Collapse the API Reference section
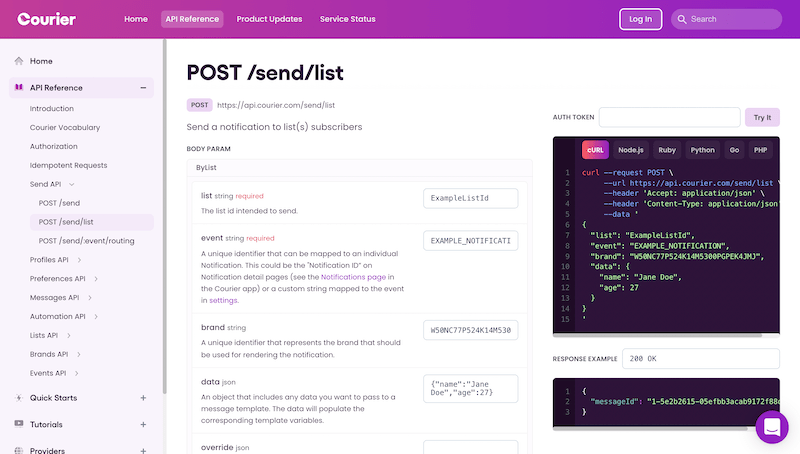 point(143,88)
